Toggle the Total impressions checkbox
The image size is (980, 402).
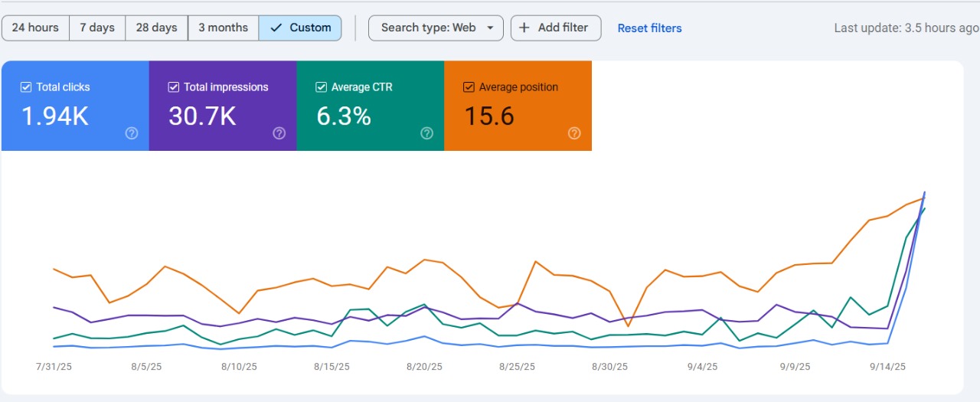click(x=174, y=87)
